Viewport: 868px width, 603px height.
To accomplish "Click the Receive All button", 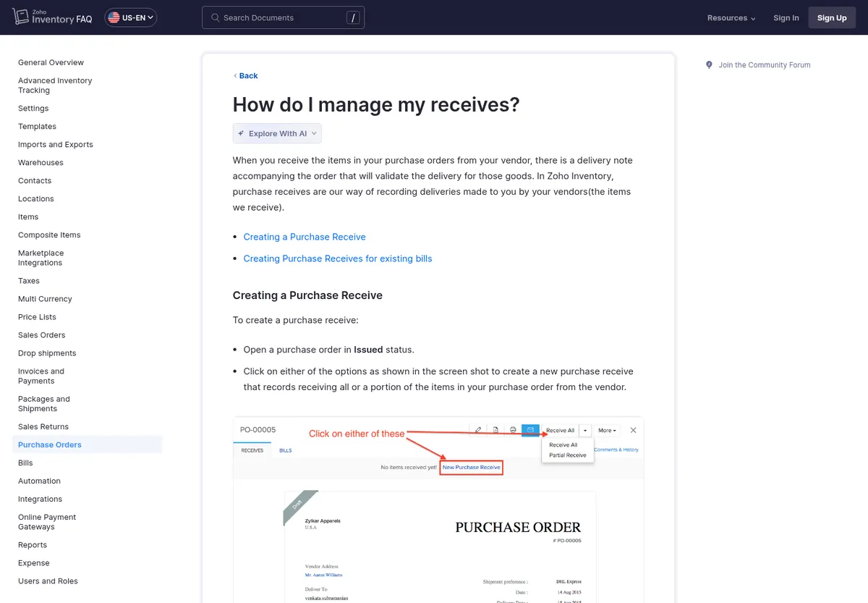I will [x=561, y=430].
